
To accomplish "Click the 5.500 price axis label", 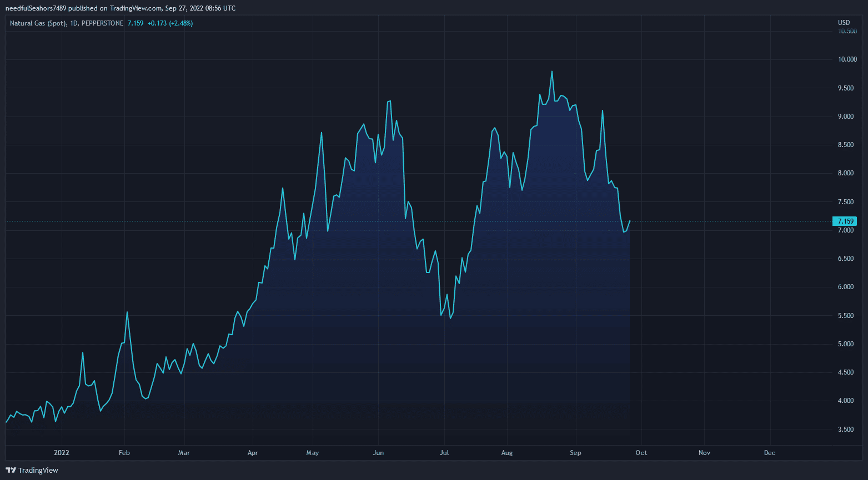I will pyautogui.click(x=847, y=316).
